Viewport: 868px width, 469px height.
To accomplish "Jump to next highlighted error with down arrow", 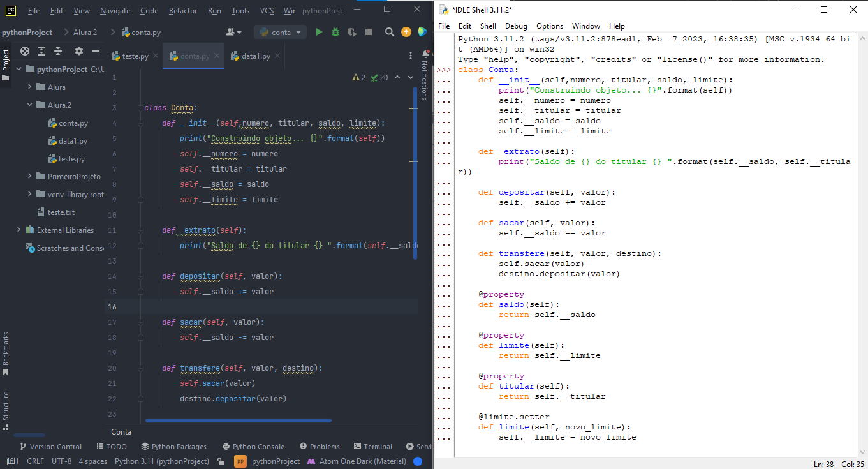I will point(411,78).
